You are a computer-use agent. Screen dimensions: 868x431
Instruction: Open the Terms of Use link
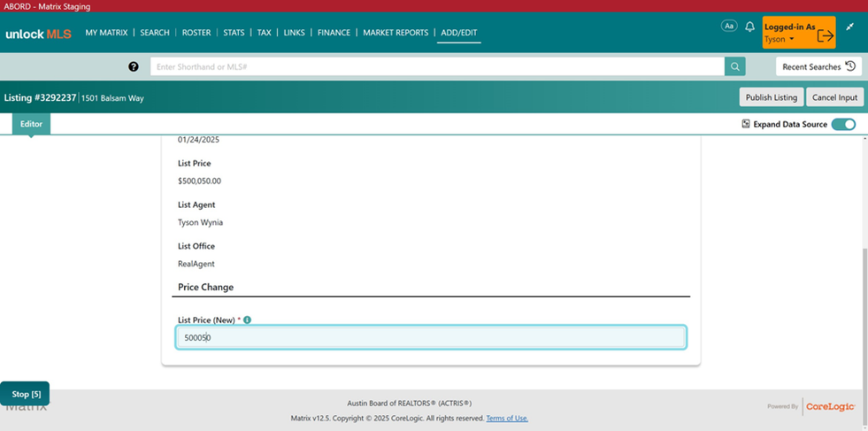507,419
